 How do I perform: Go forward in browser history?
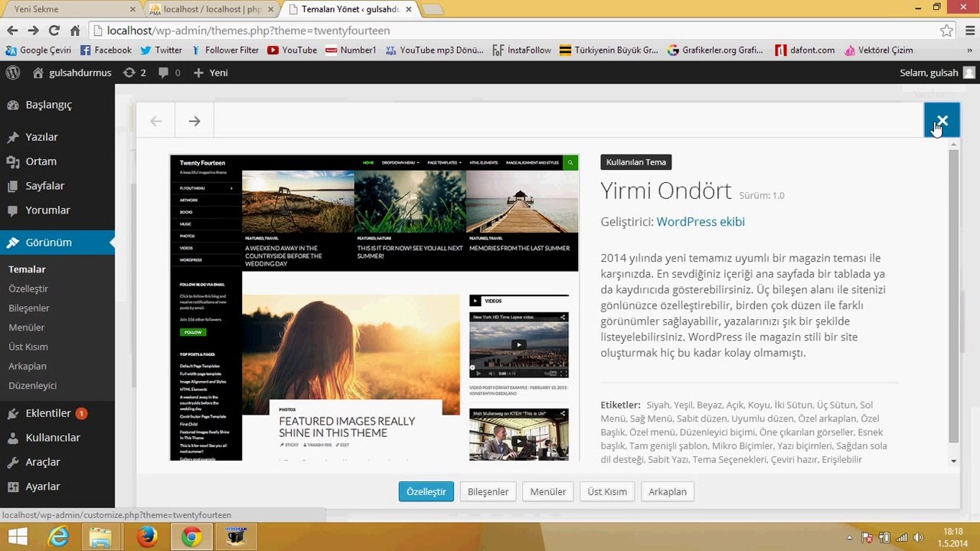point(33,31)
